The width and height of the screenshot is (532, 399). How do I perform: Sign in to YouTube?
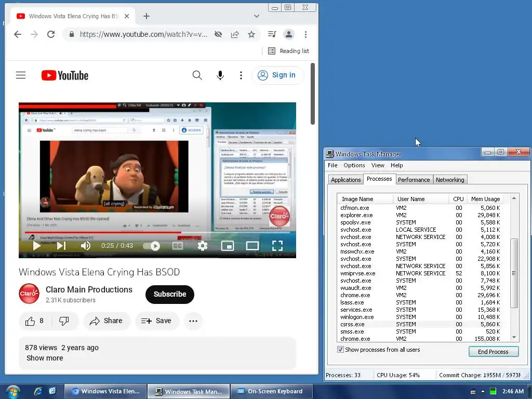pyautogui.click(x=277, y=75)
